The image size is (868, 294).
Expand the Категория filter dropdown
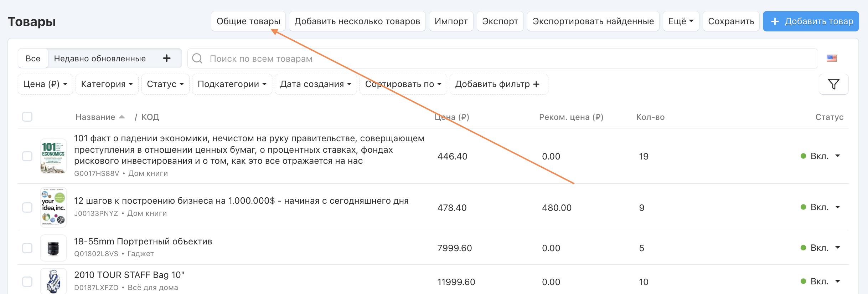pos(107,84)
